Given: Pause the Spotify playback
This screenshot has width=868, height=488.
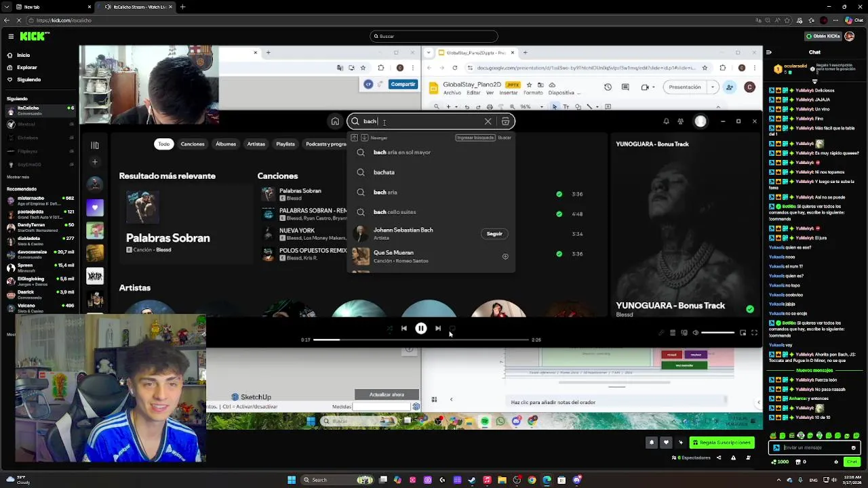Looking at the screenshot, I should pyautogui.click(x=420, y=328).
